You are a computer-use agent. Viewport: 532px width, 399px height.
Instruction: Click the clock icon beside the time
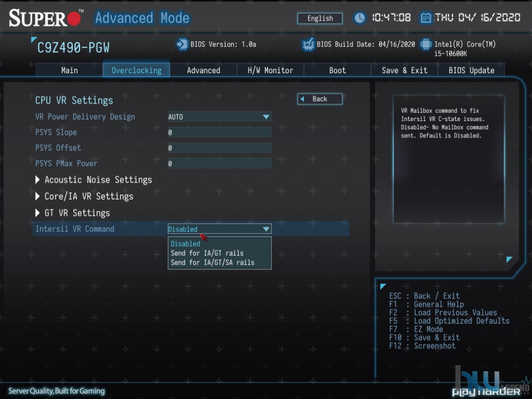point(359,17)
